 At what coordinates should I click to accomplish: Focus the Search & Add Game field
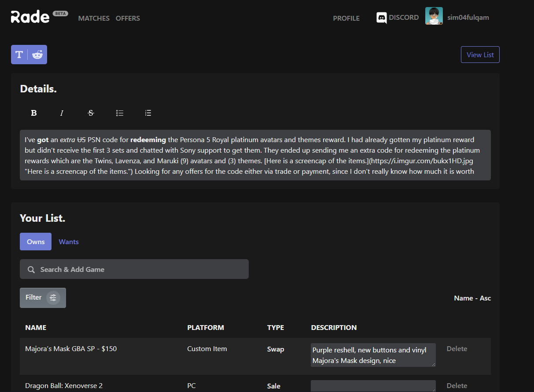pos(134,269)
